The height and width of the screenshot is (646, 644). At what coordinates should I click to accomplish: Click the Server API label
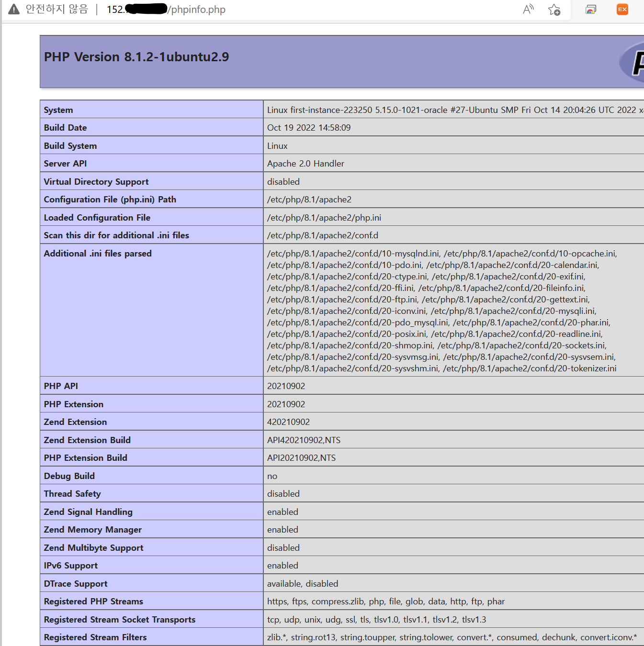tap(65, 164)
